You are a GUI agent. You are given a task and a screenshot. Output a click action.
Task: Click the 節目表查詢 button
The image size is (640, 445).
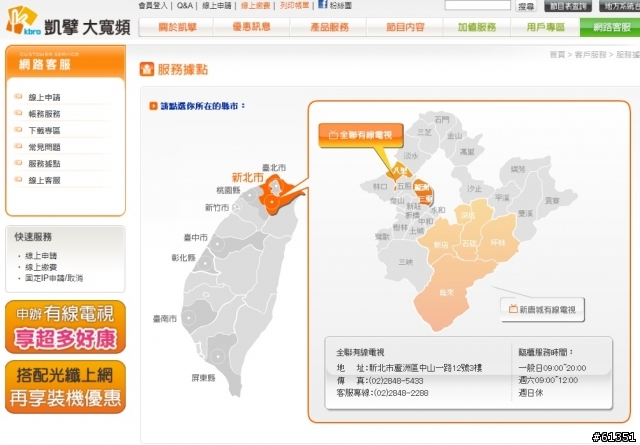pyautogui.click(x=568, y=6)
